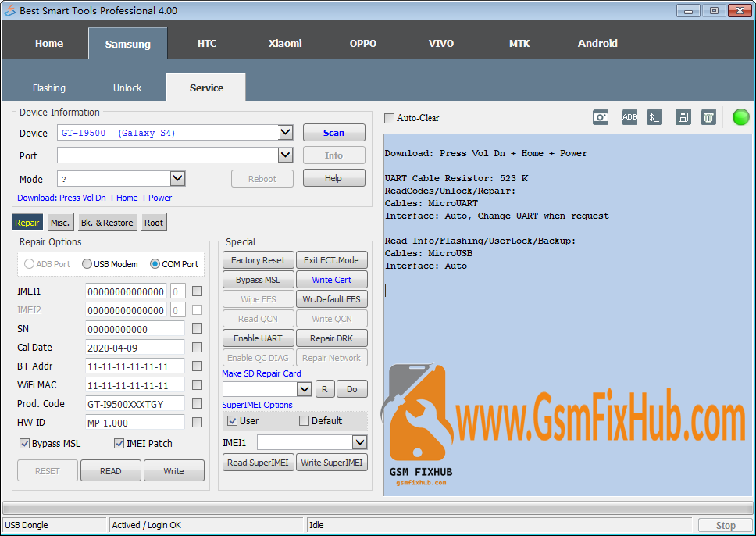Open the Unlock sub-tab
756x536 pixels.
coord(127,88)
